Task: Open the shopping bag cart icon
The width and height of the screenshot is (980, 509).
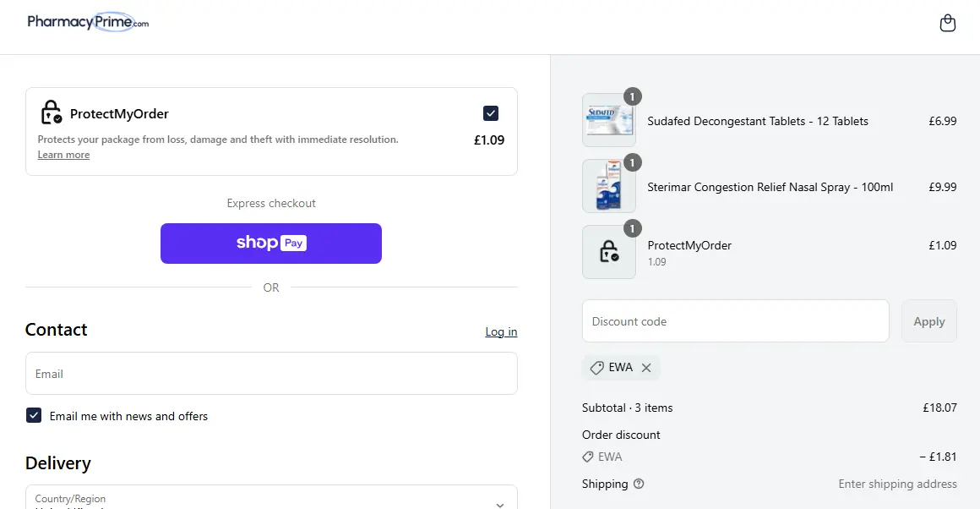Action: [x=948, y=23]
